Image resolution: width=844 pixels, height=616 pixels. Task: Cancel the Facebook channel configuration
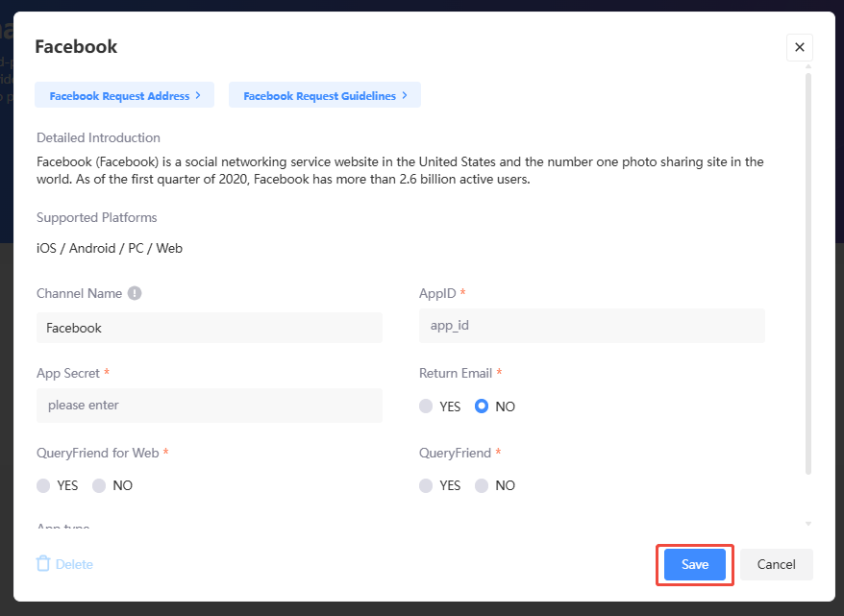[x=776, y=564]
